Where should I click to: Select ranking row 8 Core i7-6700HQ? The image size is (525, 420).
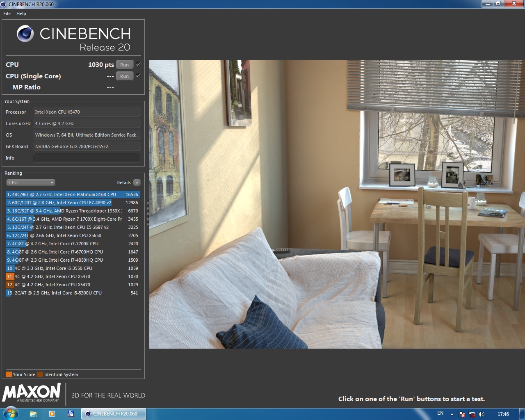[73, 252]
